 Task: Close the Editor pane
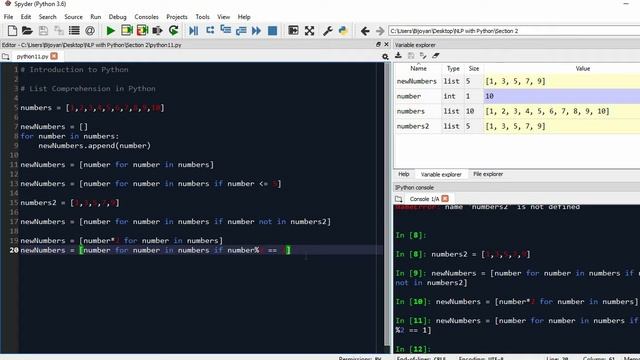386,44
